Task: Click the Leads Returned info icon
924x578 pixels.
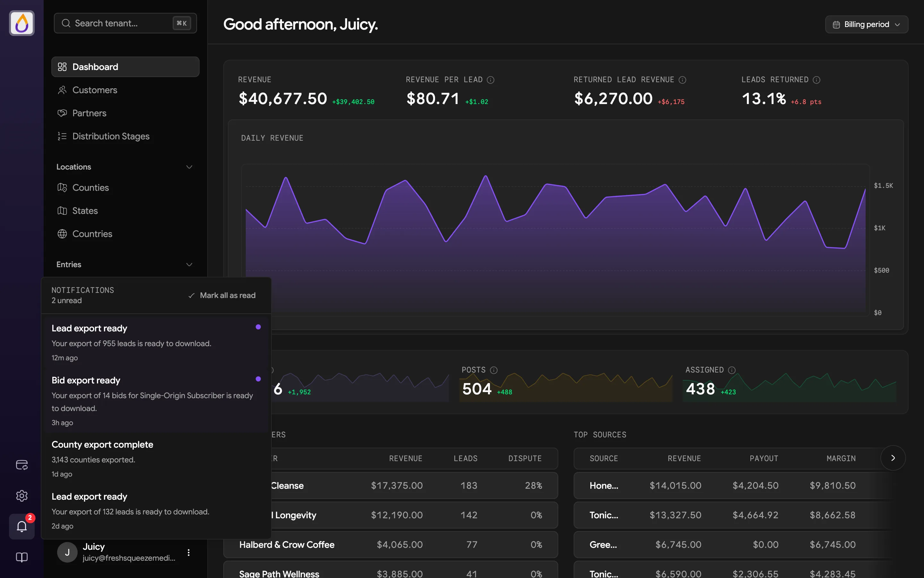Action: (816, 80)
